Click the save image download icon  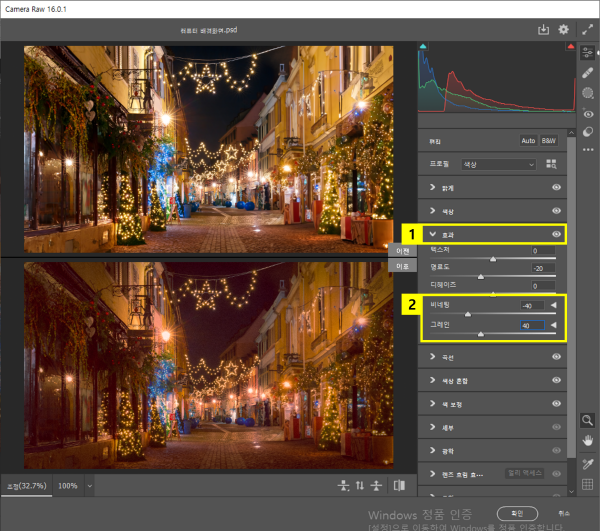point(543,30)
